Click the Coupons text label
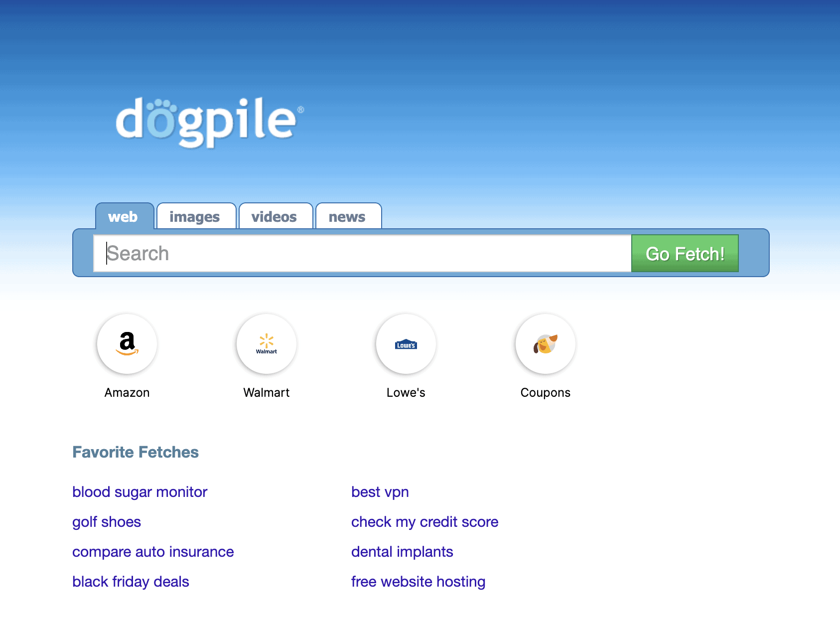 click(x=546, y=393)
